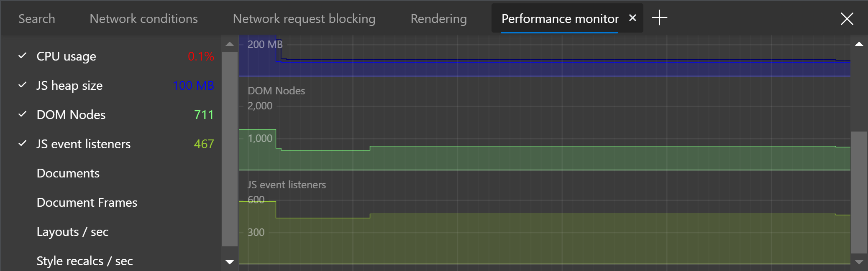The width and height of the screenshot is (868, 271).
Task: Close the Performance monitor tab with its X icon
Action: pos(633,18)
